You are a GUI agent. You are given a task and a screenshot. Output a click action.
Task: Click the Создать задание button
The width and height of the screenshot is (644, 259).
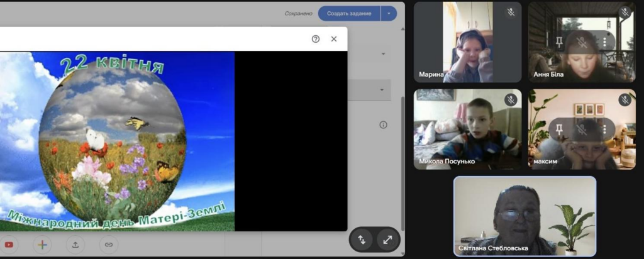click(x=349, y=14)
